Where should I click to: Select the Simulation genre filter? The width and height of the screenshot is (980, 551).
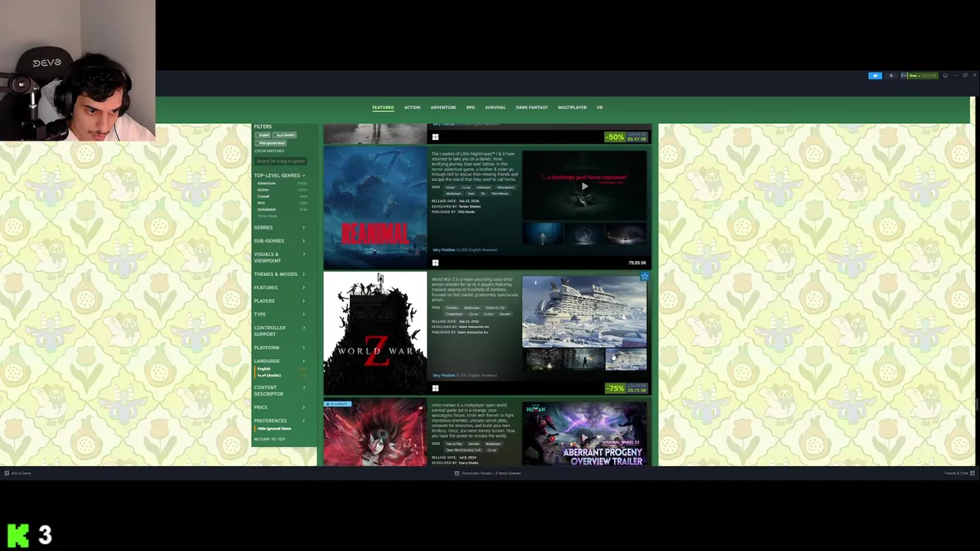[281, 210]
